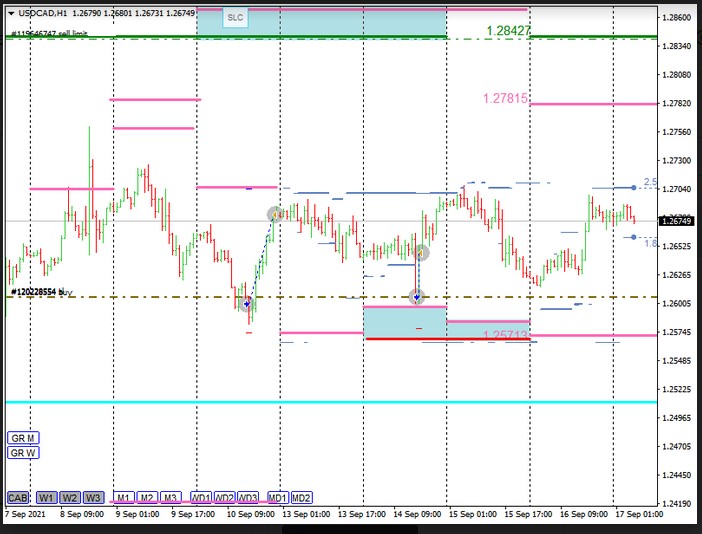Click the WD2 button
Viewport: 702px width, 534px height.
click(x=224, y=497)
